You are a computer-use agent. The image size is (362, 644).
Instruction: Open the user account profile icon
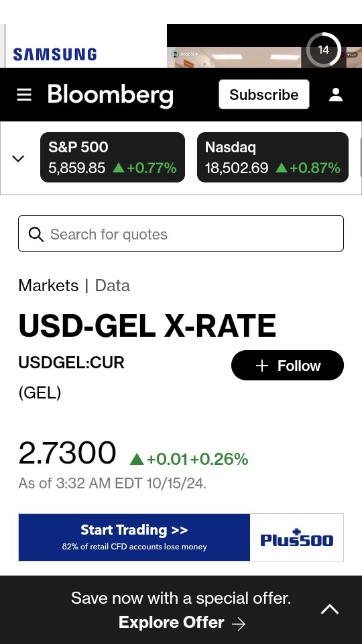[336, 95]
